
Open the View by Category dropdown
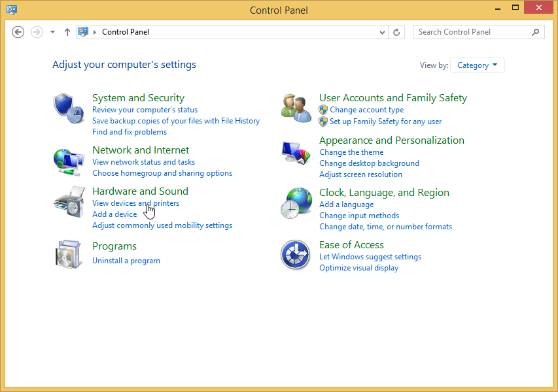point(478,65)
